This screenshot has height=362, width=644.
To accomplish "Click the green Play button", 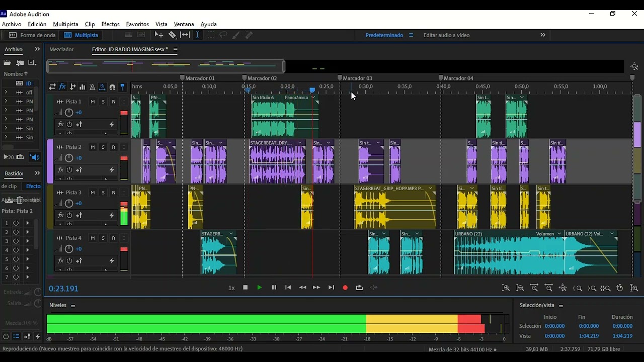I will pos(260,288).
